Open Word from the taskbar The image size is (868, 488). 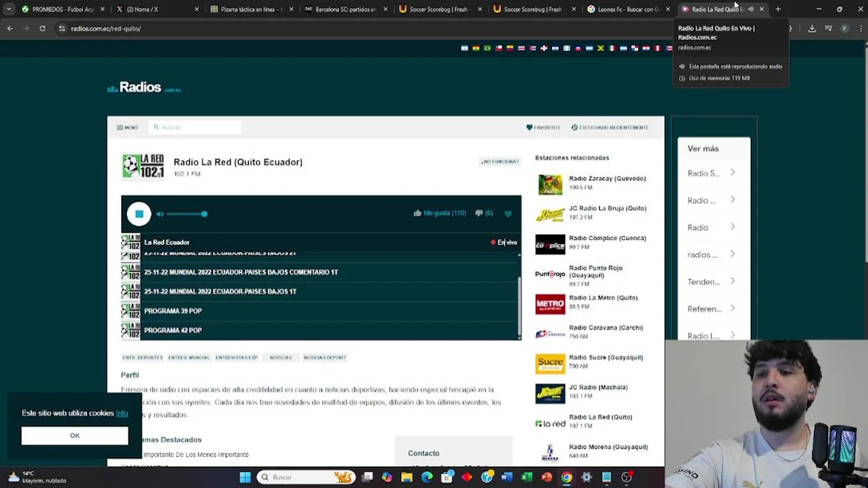(507, 477)
